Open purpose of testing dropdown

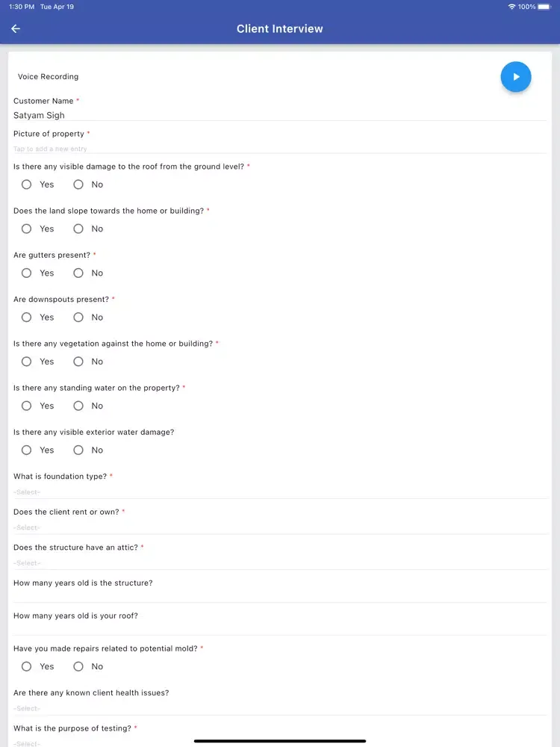point(280,743)
